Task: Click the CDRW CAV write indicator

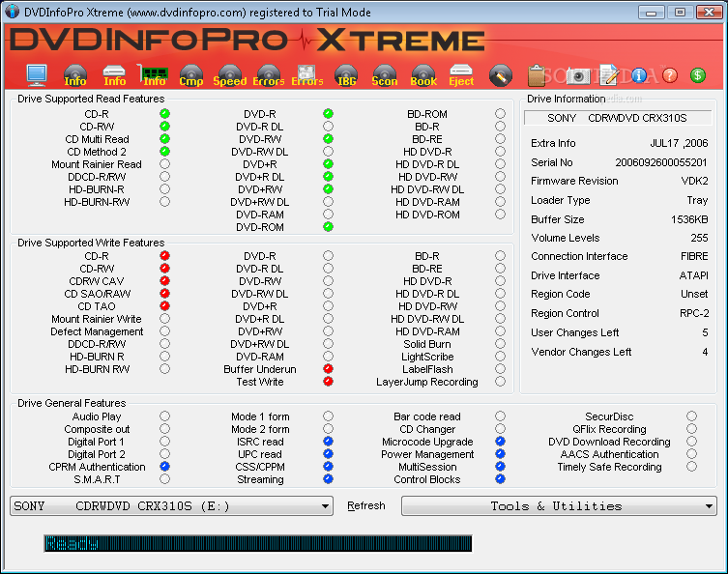Action: [x=164, y=281]
